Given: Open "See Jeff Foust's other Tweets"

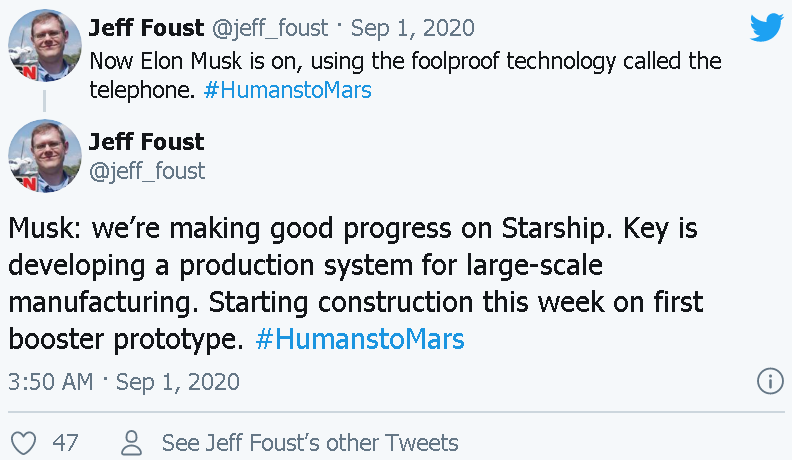Looking at the screenshot, I should (310, 442).
